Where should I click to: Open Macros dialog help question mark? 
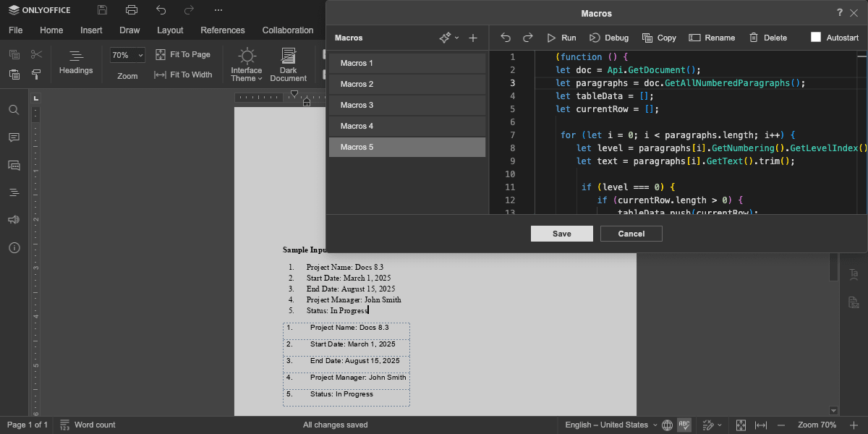[840, 13]
